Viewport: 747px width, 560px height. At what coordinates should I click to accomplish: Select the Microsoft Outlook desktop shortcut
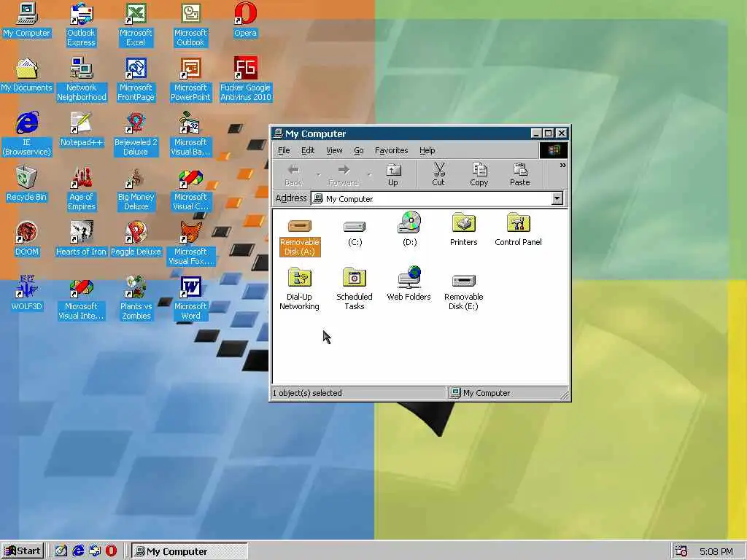[x=190, y=25]
